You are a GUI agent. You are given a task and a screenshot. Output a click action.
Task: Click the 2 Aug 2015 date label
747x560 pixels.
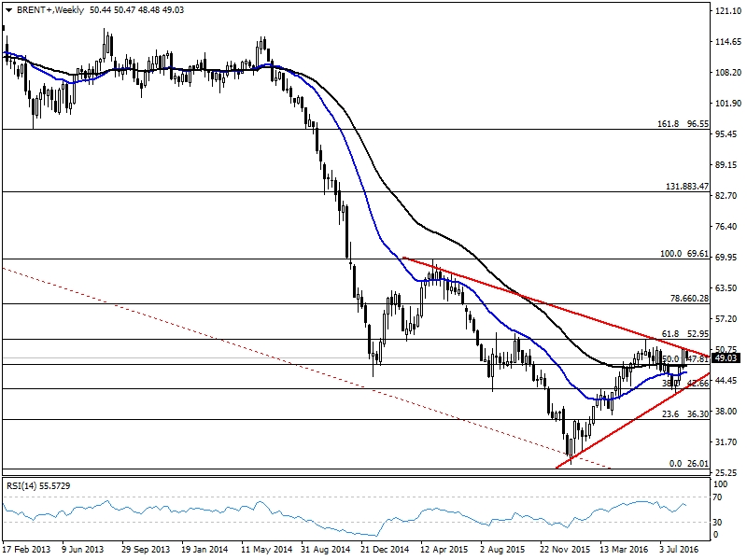tap(502, 550)
